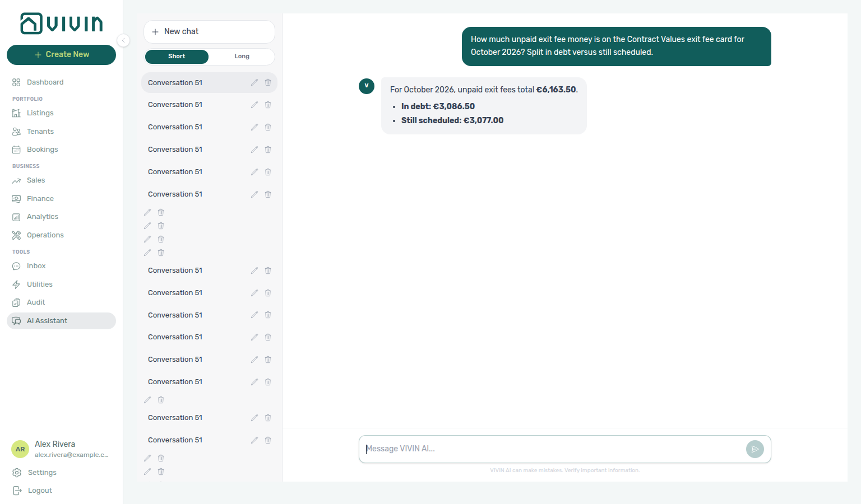The width and height of the screenshot is (861, 504).
Task: Click the 'Still scheduled: €3,077.00' line
Action: tap(452, 120)
